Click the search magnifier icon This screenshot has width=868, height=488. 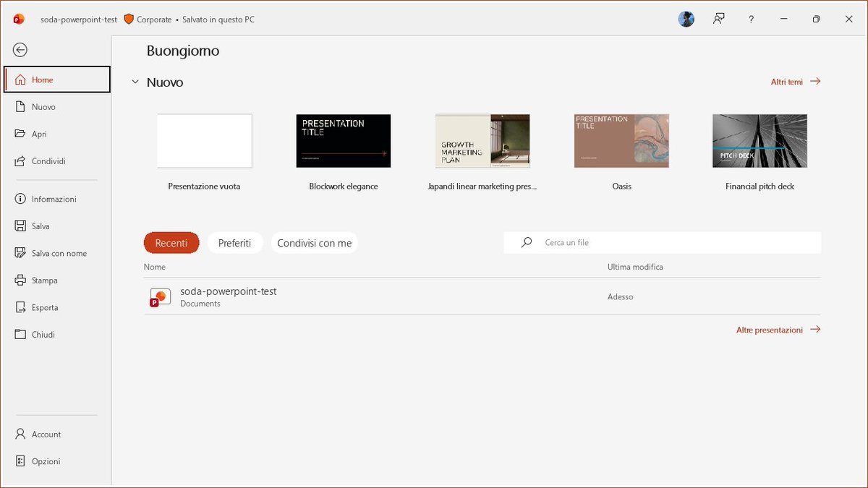point(527,243)
